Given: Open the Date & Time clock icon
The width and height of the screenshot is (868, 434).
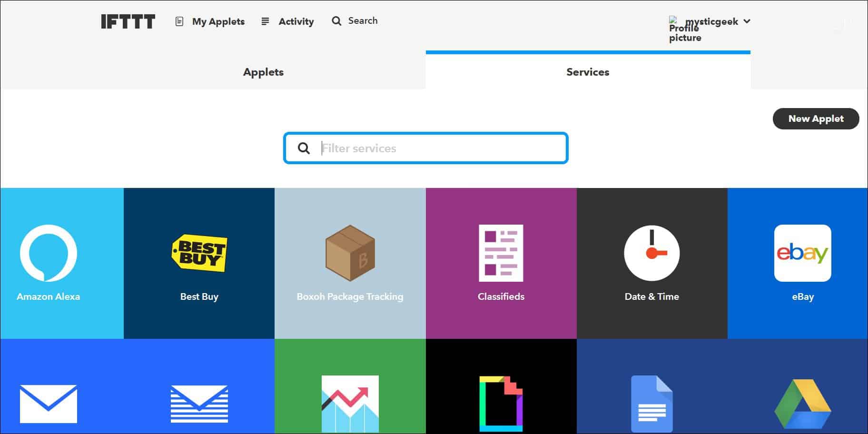Looking at the screenshot, I should [x=652, y=253].
